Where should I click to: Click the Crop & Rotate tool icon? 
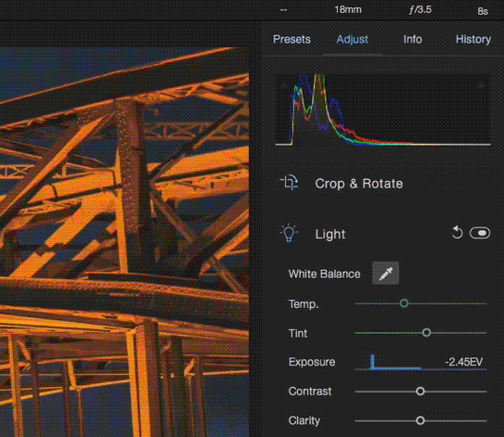pos(289,183)
